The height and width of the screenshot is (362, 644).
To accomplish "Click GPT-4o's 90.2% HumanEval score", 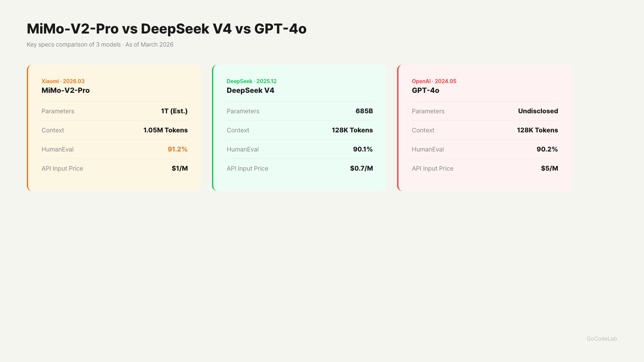I will point(547,149).
